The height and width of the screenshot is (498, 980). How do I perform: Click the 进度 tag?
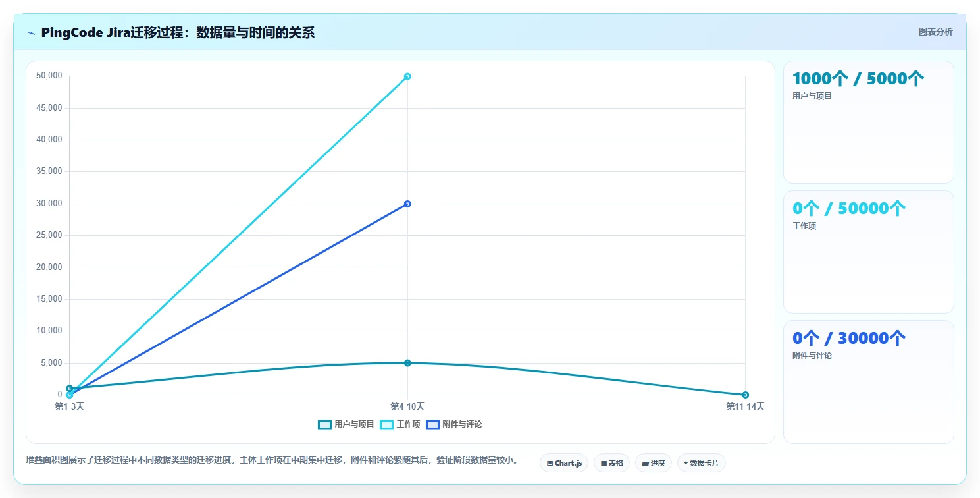[x=653, y=463]
